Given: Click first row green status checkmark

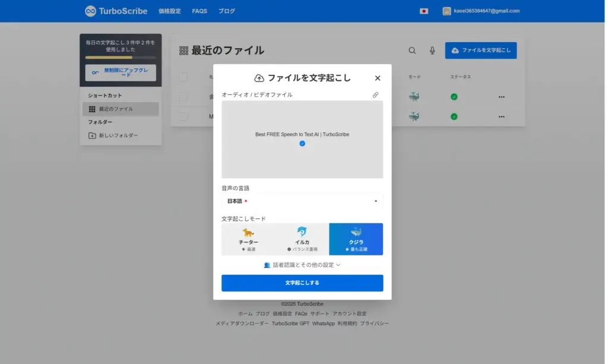Looking at the screenshot, I should (x=454, y=97).
